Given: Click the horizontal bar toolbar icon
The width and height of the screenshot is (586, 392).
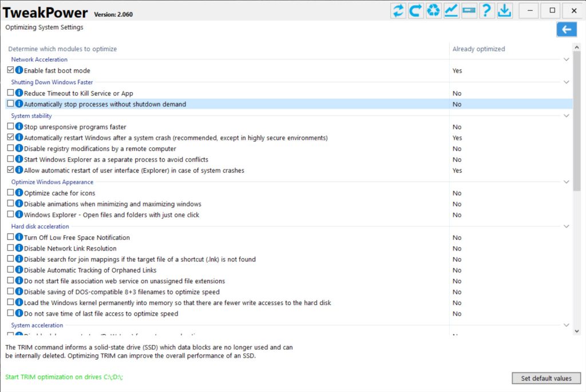Looking at the screenshot, I should tap(469, 10).
